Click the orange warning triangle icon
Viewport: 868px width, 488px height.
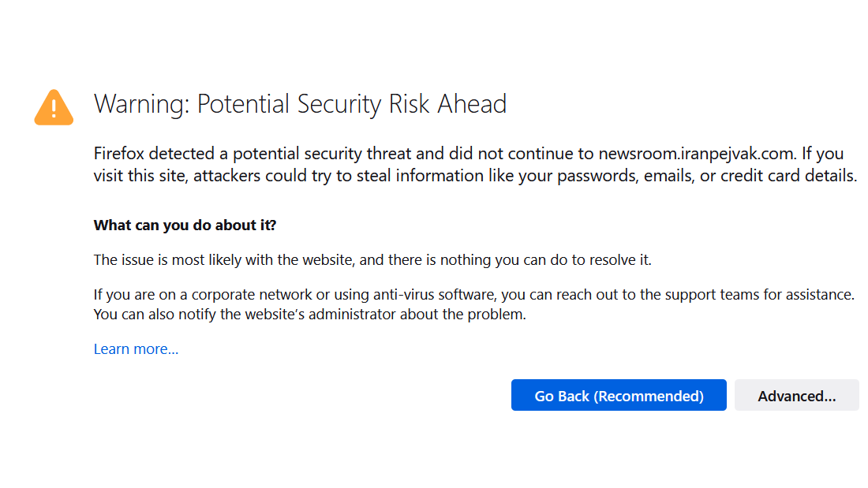coord(54,107)
